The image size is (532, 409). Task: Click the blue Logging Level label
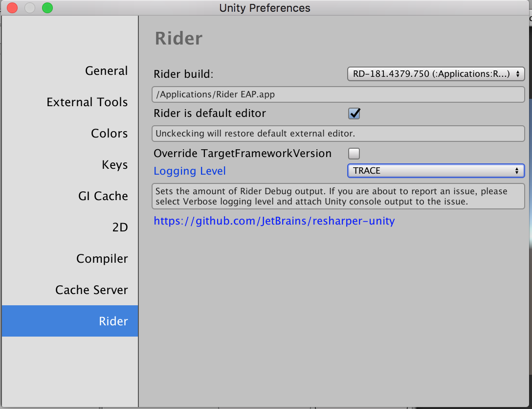tap(189, 171)
